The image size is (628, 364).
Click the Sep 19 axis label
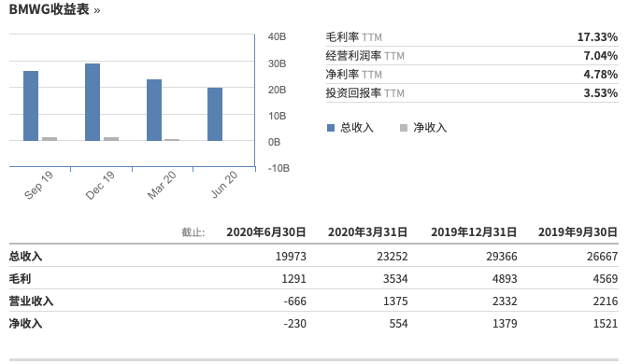point(38,185)
